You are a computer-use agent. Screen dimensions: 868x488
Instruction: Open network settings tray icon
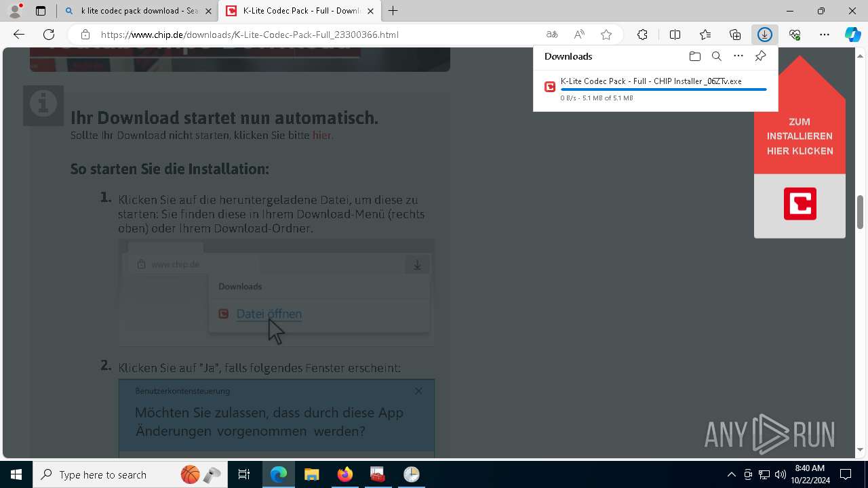[764, 474]
